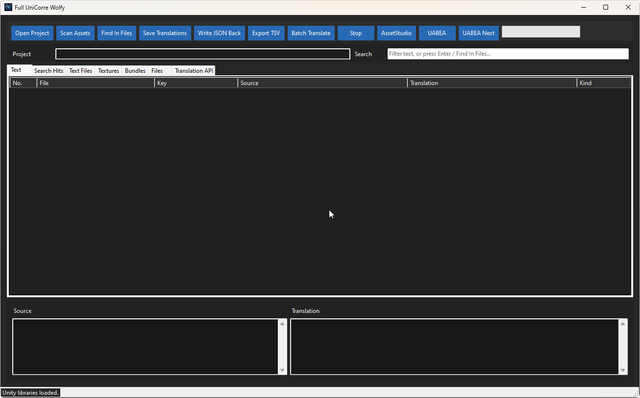Close the Full UniCorre Wolfy window
Image resolution: width=640 pixels, height=398 pixels.
click(628, 7)
